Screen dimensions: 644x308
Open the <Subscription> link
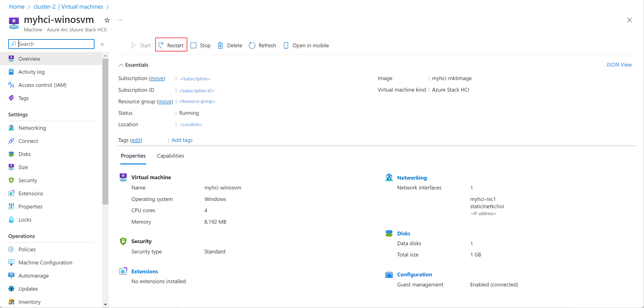(x=195, y=79)
